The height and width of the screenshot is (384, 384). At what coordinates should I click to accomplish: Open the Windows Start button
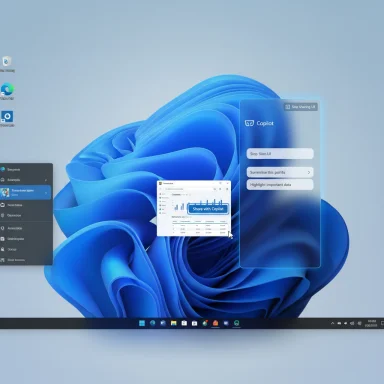(142, 323)
